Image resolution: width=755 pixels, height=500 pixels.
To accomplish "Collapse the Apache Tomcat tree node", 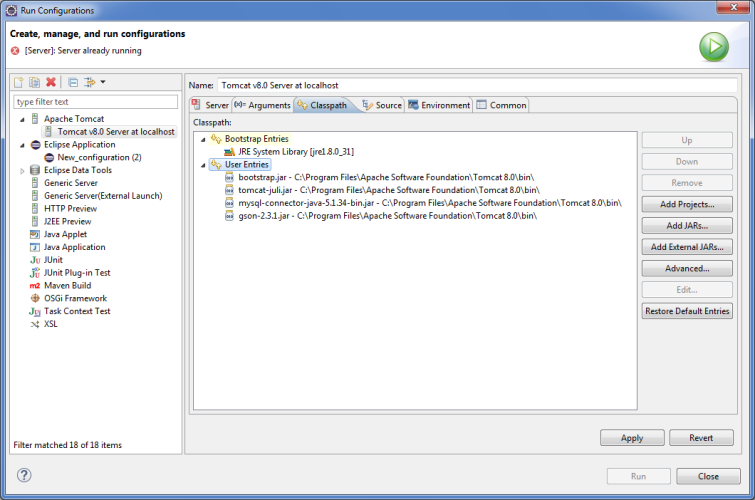I will point(22,119).
